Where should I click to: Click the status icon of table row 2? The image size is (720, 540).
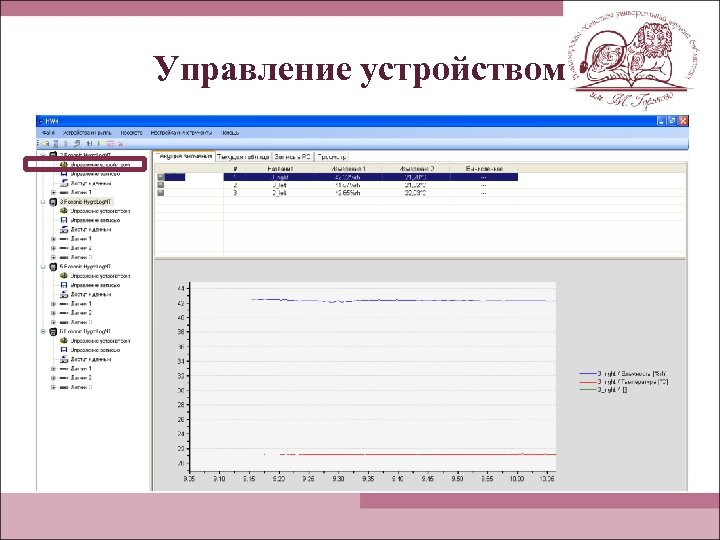click(x=161, y=185)
